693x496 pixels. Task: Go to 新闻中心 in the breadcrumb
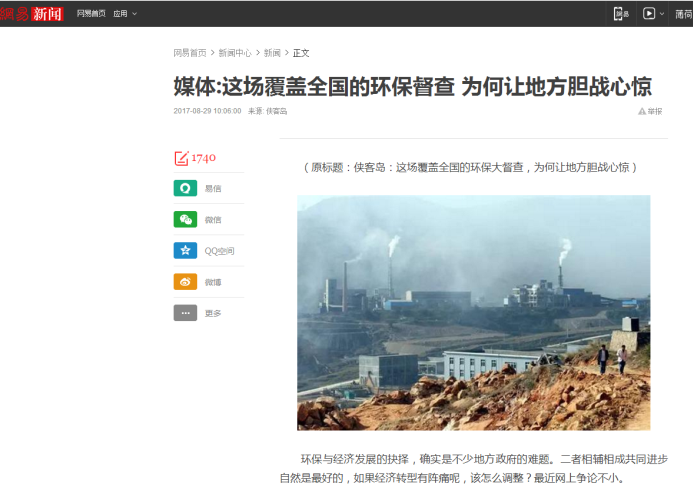pyautogui.click(x=235, y=53)
